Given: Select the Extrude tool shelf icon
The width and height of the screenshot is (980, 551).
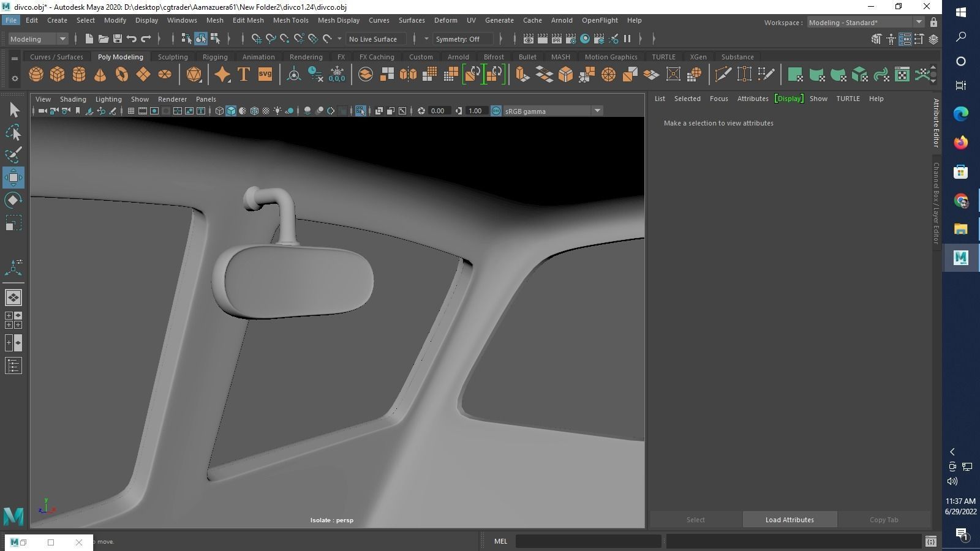Looking at the screenshot, I should (x=522, y=75).
